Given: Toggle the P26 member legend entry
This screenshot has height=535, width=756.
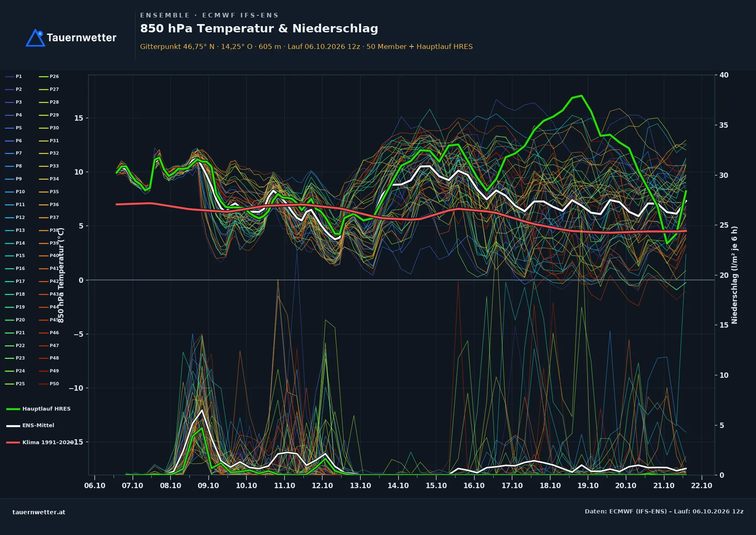Looking at the screenshot, I should click(x=49, y=77).
